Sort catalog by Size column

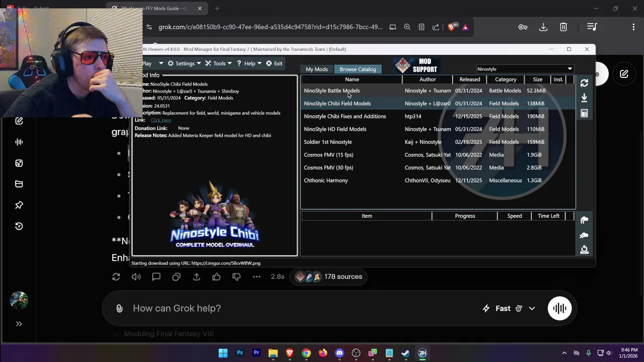538,79
